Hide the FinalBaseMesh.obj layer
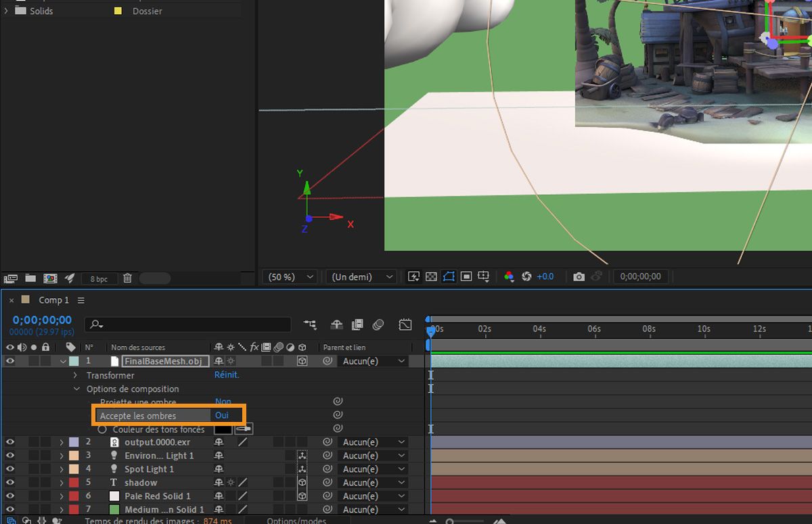This screenshot has height=524, width=812. tap(9, 360)
